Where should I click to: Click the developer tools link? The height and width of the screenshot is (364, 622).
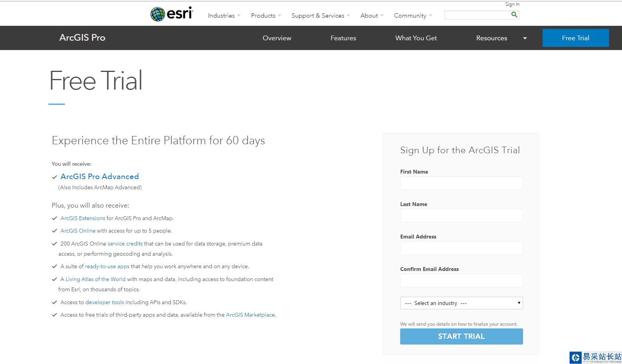click(x=105, y=302)
